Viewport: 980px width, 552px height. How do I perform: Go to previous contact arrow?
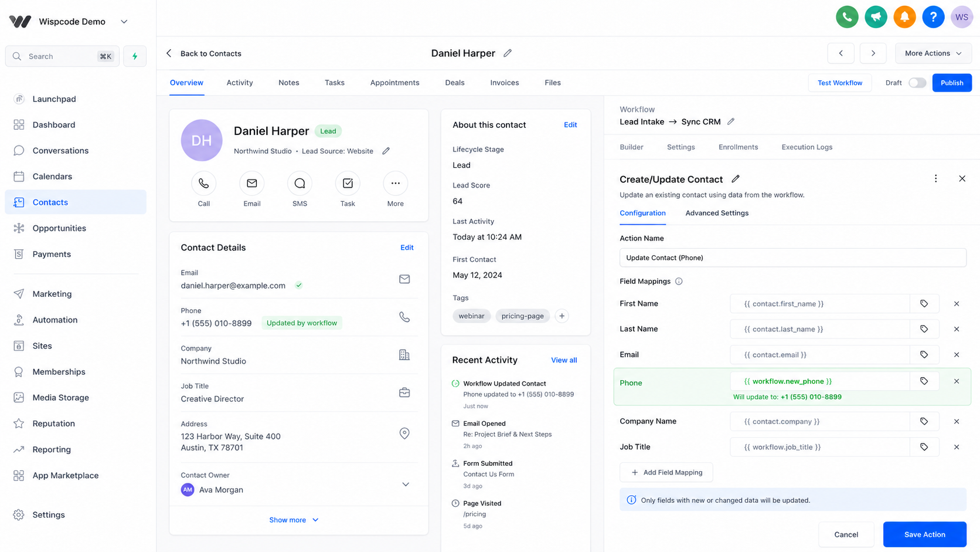click(841, 53)
